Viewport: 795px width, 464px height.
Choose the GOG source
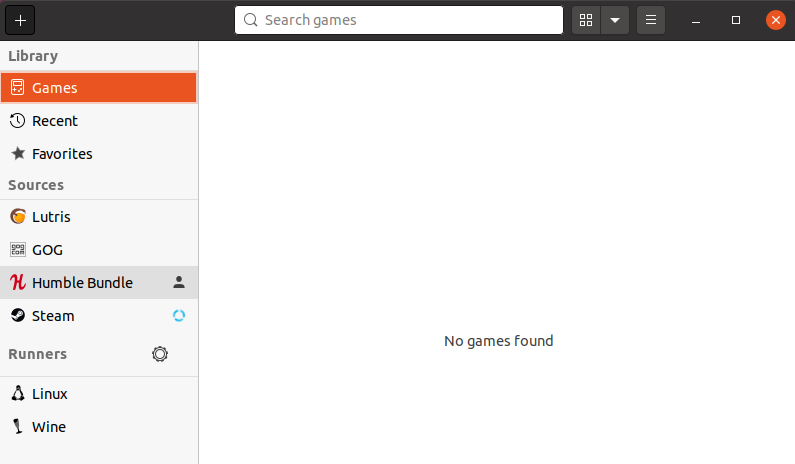coord(98,250)
